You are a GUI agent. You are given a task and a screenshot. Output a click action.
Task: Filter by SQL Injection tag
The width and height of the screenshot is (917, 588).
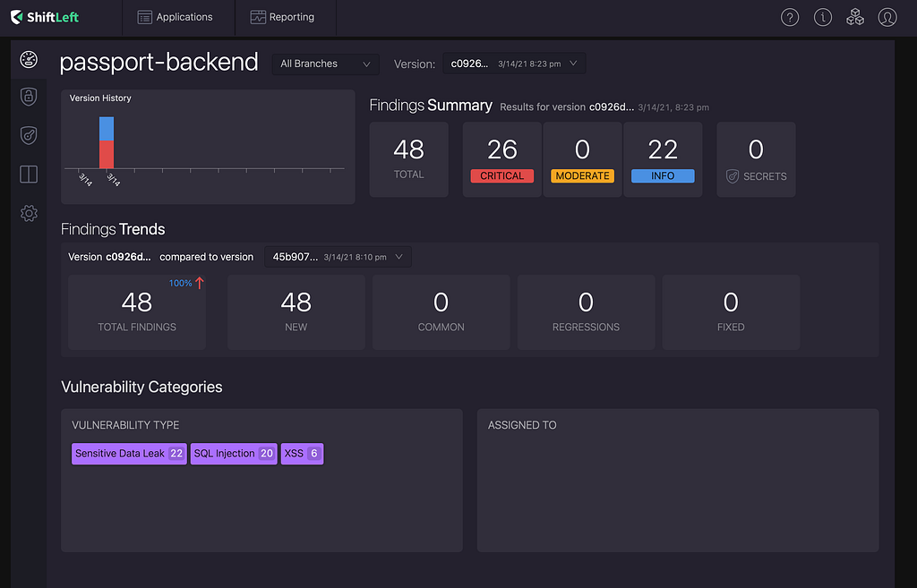[234, 454]
